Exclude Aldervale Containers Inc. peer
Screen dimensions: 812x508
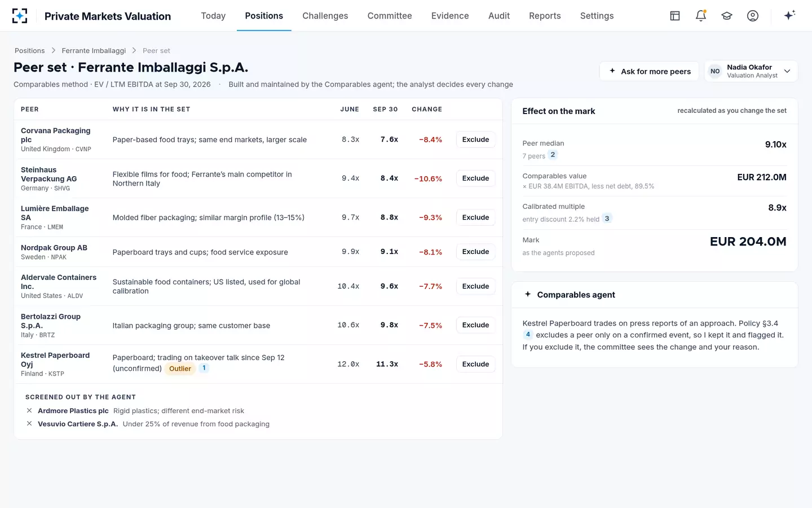(475, 286)
